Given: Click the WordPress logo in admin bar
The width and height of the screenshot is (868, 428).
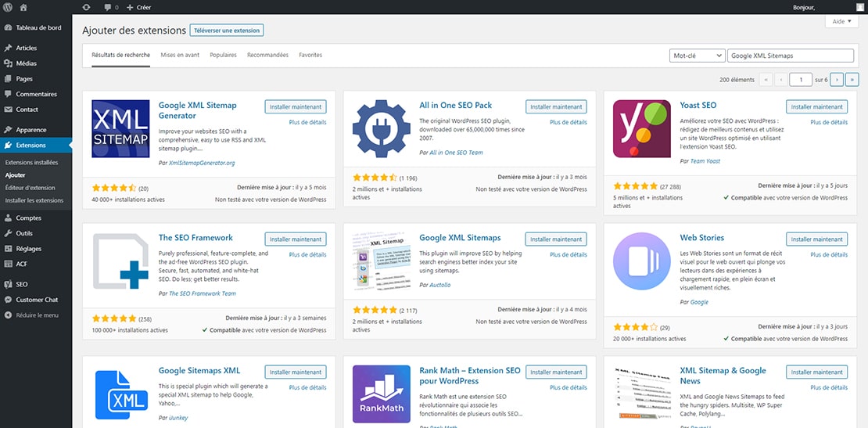Looking at the screenshot, I should [8, 7].
